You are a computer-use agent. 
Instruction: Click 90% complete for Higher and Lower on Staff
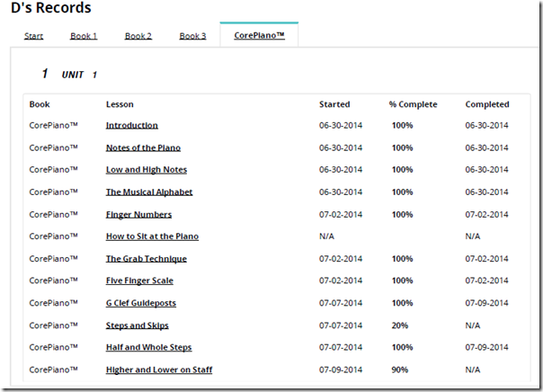(400, 370)
